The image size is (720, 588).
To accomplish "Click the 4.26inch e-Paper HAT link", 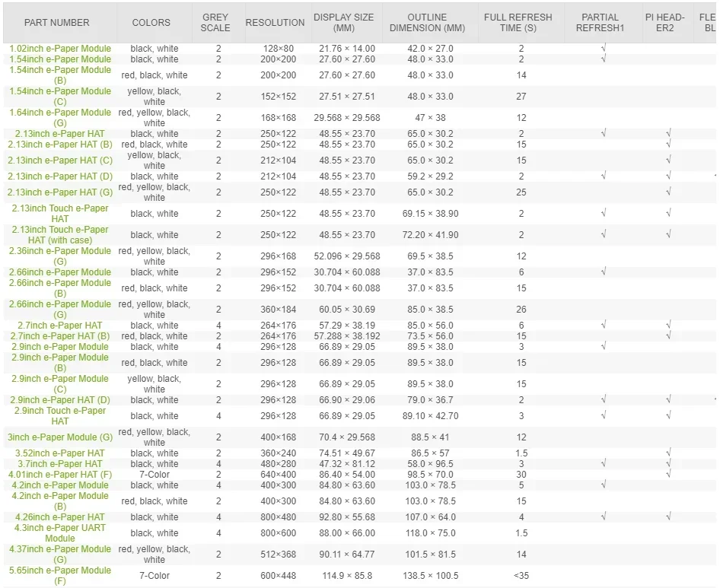I will coord(60,517).
